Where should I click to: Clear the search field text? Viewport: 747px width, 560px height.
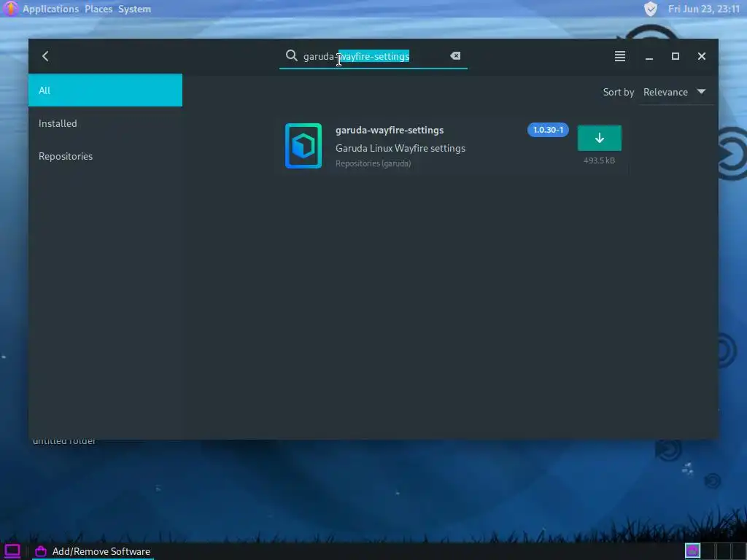(455, 55)
